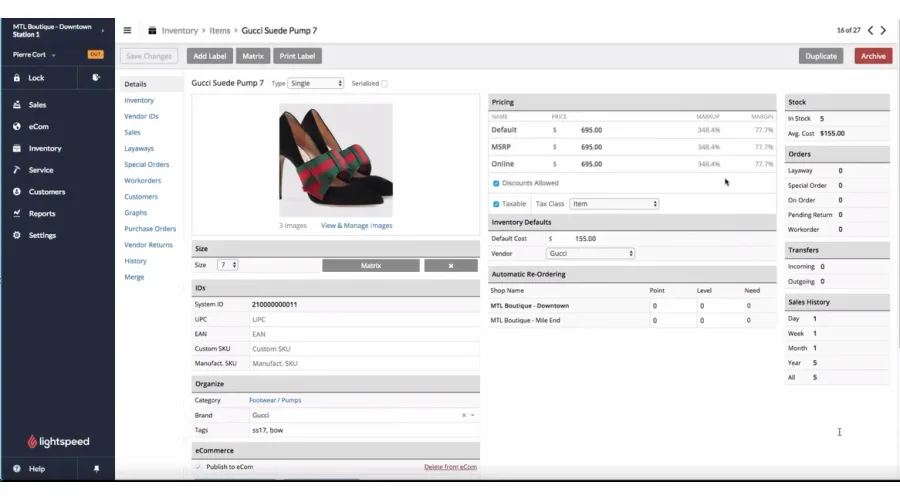Select the Special Orders tab
900x500 pixels.
tap(146, 164)
